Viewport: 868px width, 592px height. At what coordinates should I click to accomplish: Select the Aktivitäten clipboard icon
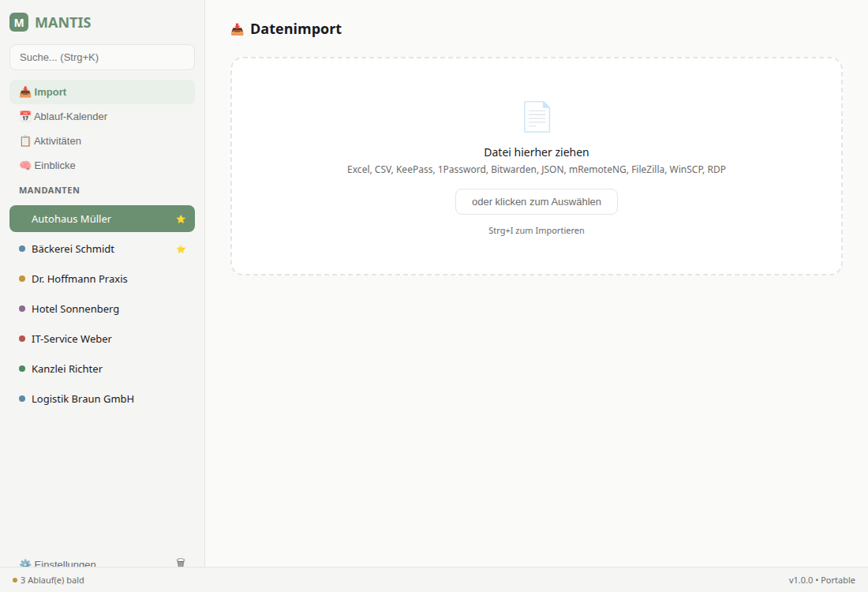click(24, 141)
